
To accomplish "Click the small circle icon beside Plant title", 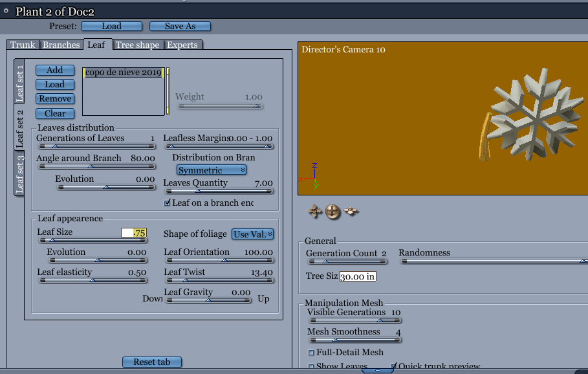I will [6, 11].
